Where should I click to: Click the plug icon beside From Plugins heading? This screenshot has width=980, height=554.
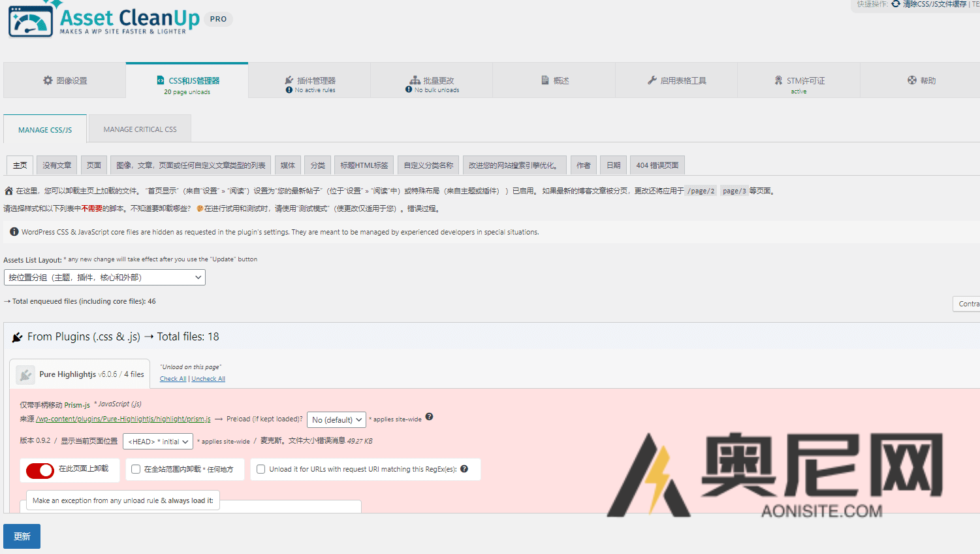[x=18, y=337]
